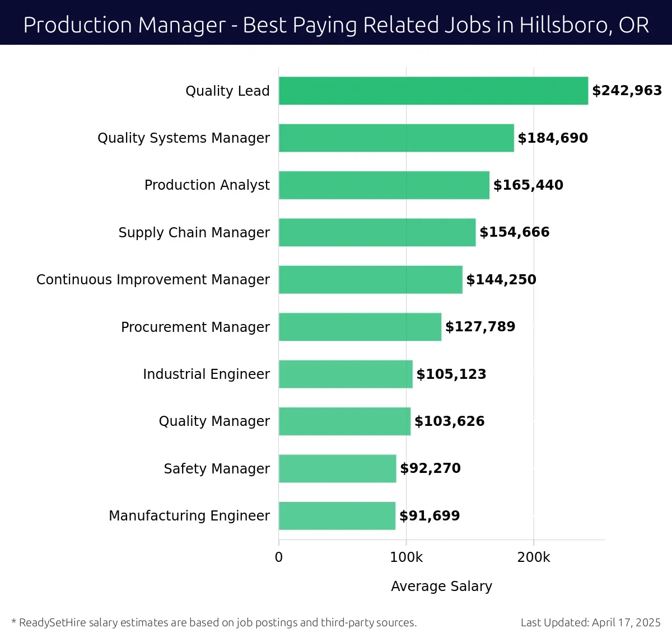Select the Production Analyst bar

[x=384, y=185]
